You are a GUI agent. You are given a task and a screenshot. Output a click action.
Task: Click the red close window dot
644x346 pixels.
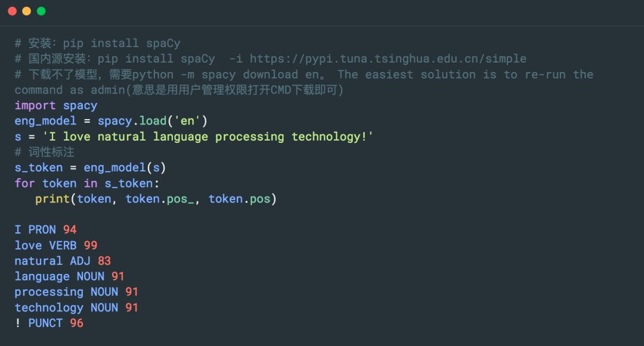(12, 11)
